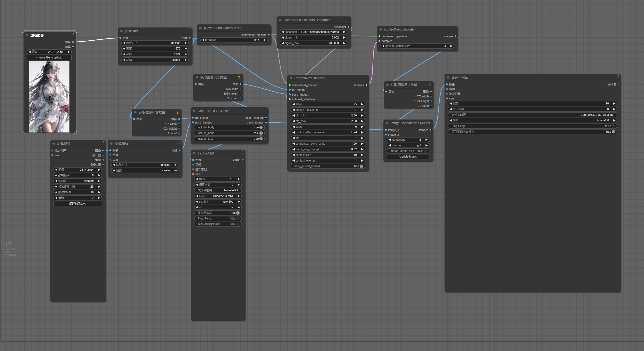644x351 pixels.
Task: Click help icon on large 合并为视频 node
Action: click(x=618, y=76)
